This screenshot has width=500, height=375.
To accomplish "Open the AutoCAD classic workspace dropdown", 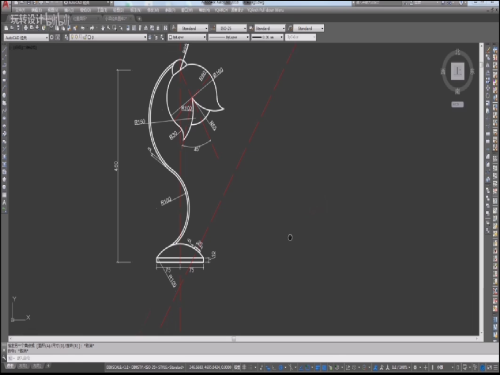I will pos(26,38).
